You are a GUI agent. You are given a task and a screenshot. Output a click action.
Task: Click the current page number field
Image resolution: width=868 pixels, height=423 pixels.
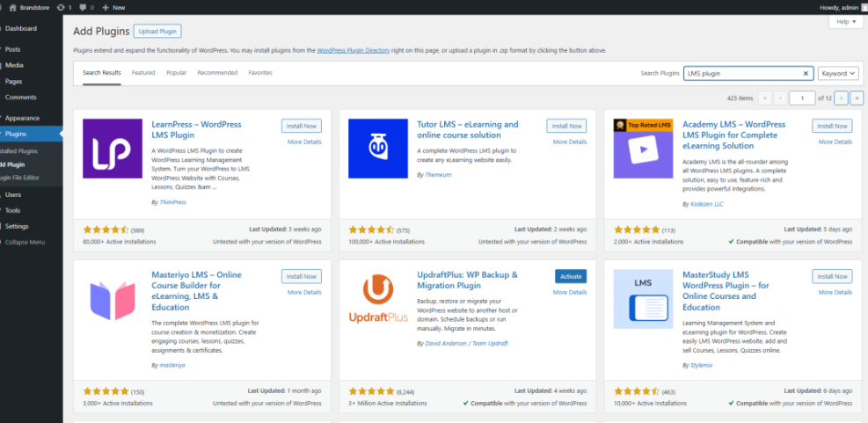click(802, 98)
